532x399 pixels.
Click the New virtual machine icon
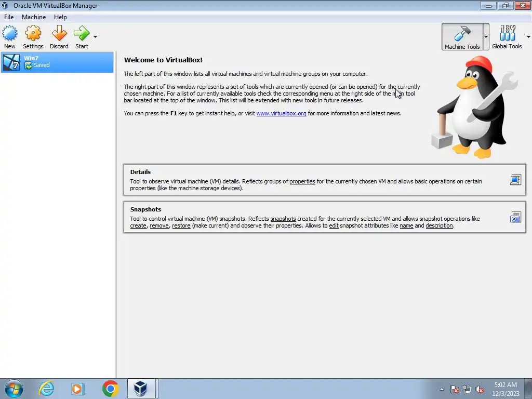[x=9, y=33]
